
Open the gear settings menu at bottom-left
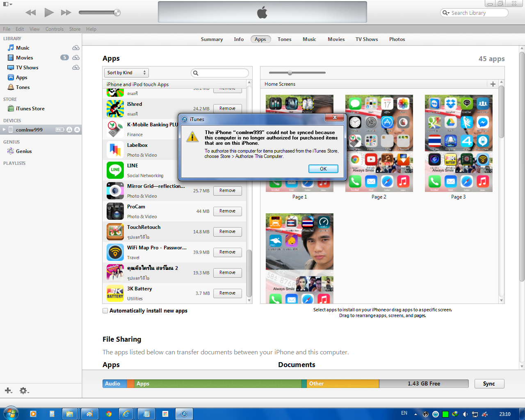pos(24,390)
